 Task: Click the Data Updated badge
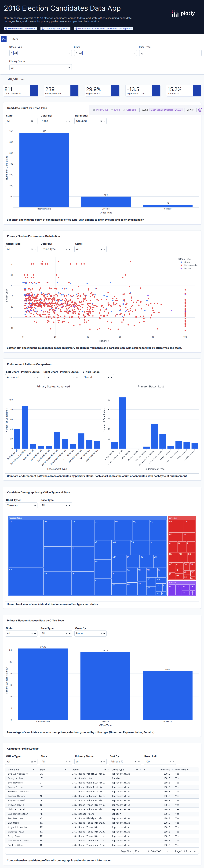[20, 29]
